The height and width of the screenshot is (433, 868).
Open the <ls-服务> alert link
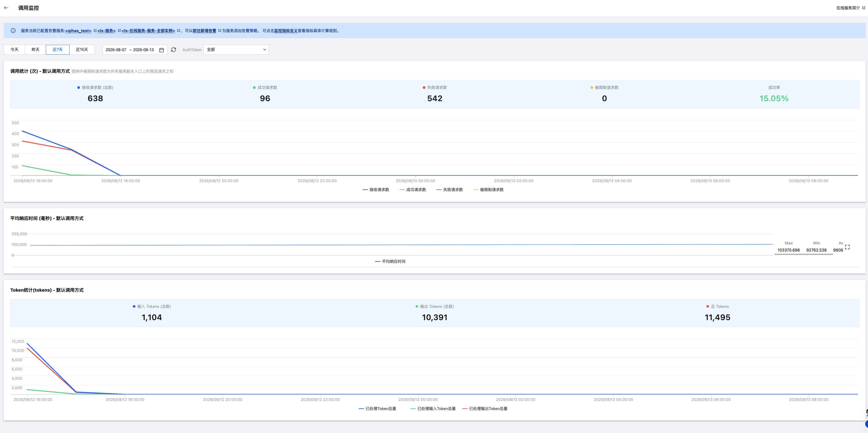107,31
